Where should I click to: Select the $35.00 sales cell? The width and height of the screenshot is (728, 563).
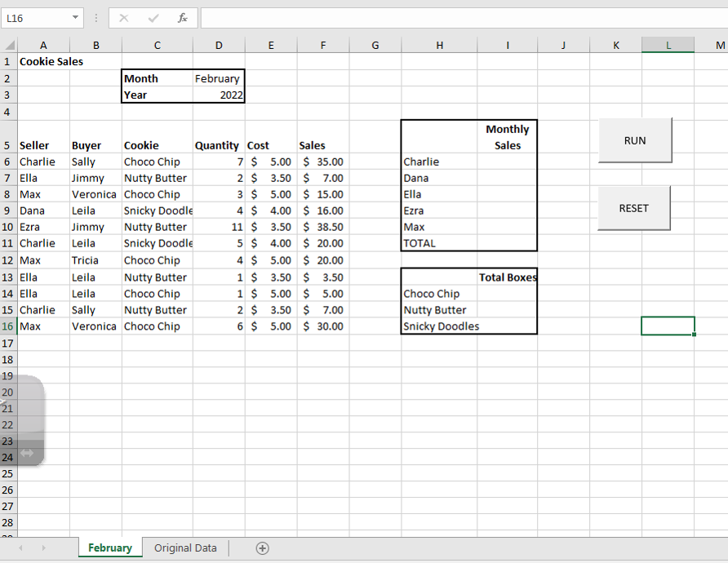tap(323, 162)
